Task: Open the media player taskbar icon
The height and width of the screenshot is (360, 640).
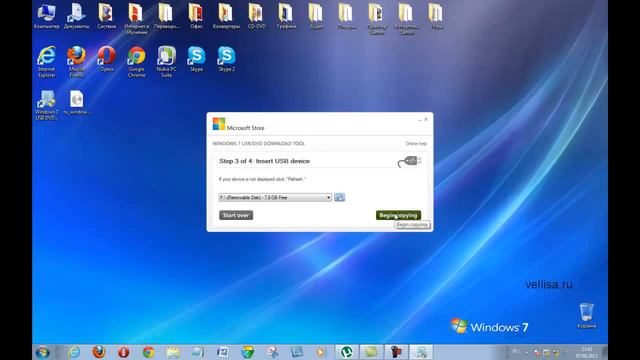Action: 321,352
